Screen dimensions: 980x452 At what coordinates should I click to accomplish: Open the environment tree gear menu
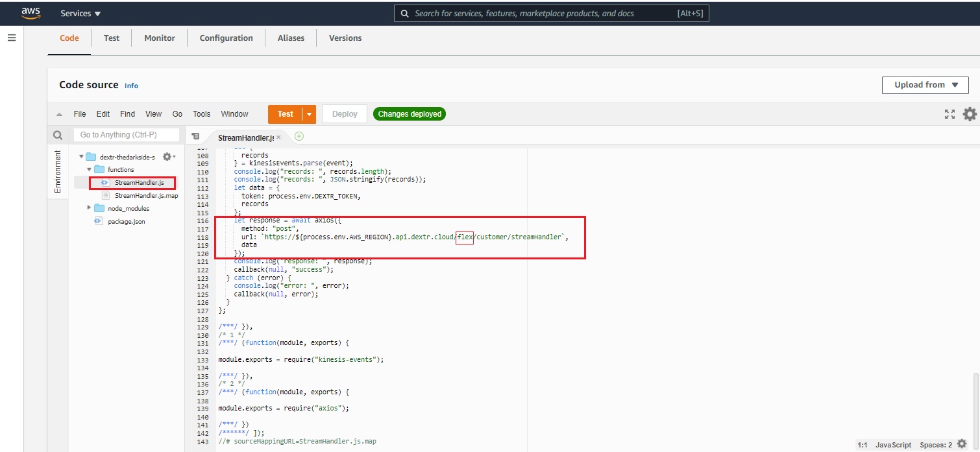click(x=169, y=157)
